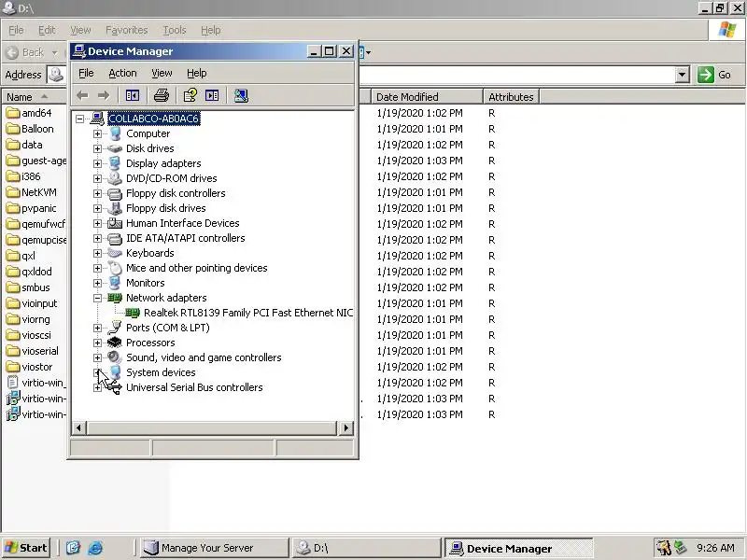The width and height of the screenshot is (747, 560).
Task: Expand the Computer node
Action: (x=97, y=133)
